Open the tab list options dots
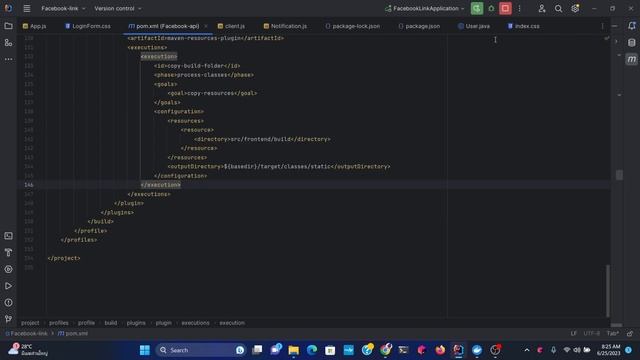 (x=602, y=26)
